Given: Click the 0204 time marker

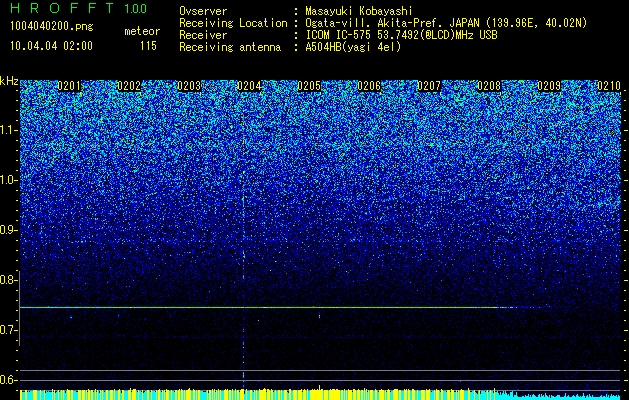Looking at the screenshot, I should (249, 86).
